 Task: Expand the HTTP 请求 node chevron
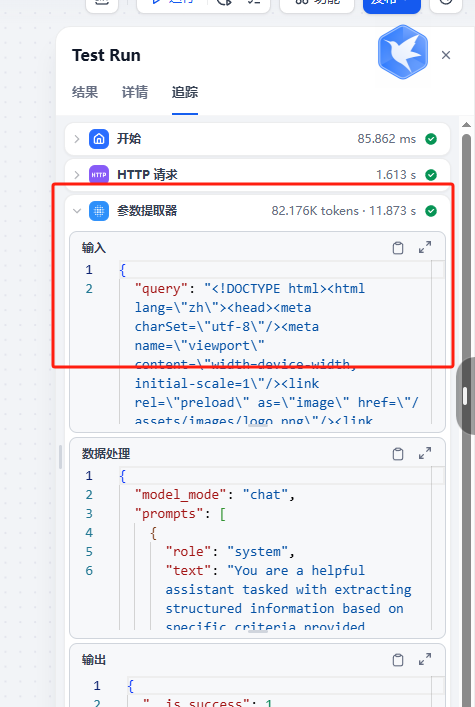tap(77, 174)
